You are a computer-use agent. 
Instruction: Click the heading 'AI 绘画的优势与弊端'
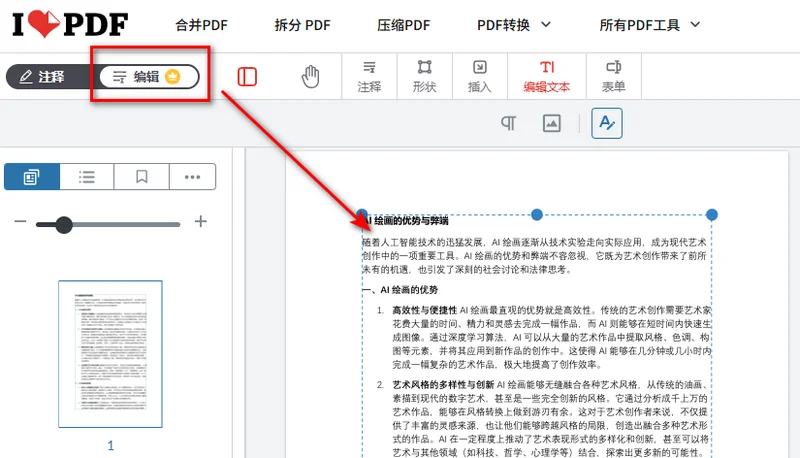[407, 221]
